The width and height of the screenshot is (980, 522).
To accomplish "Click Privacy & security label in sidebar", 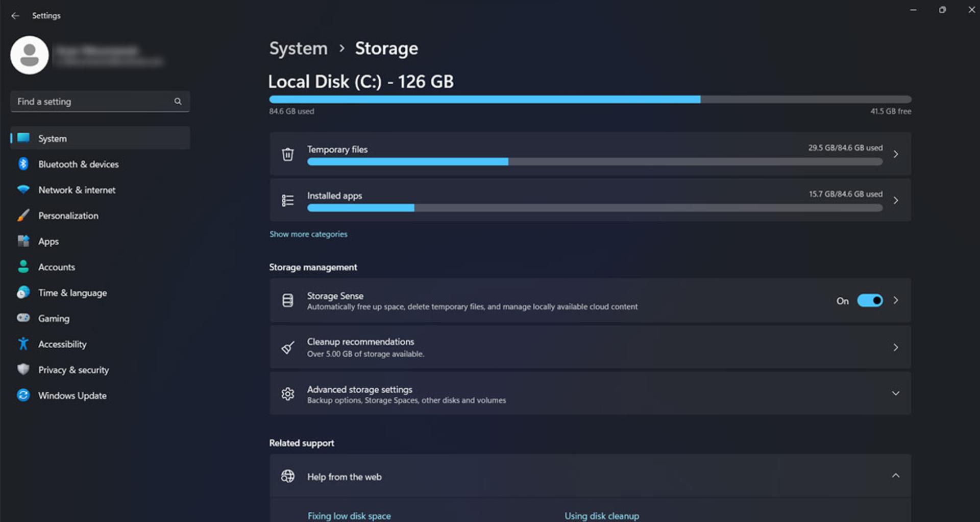I will (73, 369).
